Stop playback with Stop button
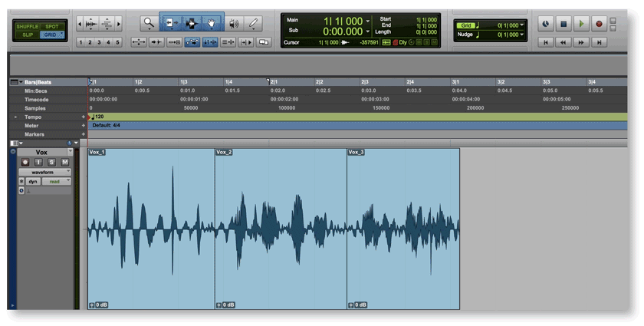 (x=563, y=24)
